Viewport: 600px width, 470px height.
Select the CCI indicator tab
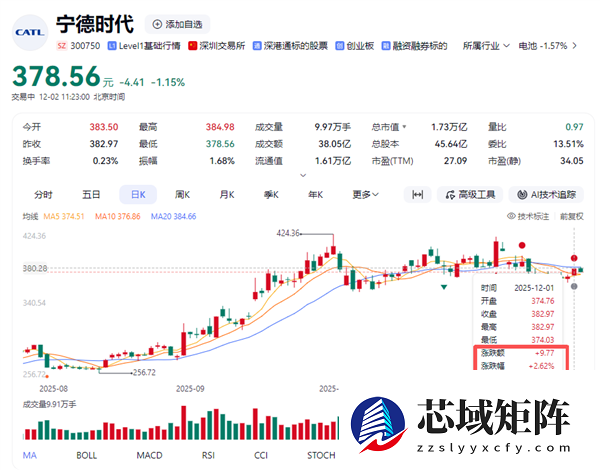(261, 455)
